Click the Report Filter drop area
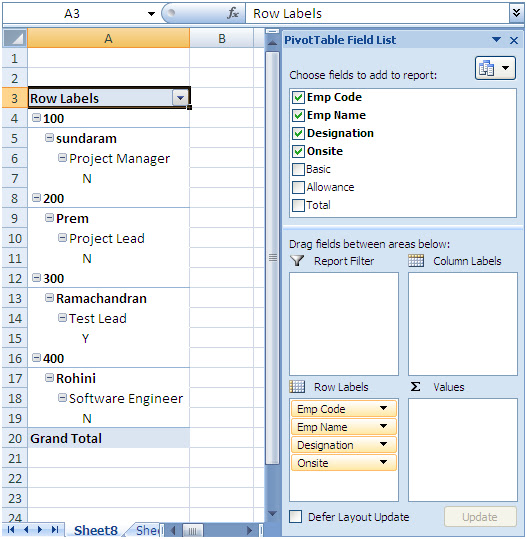Screen dimensions: 527x539 (x=344, y=324)
